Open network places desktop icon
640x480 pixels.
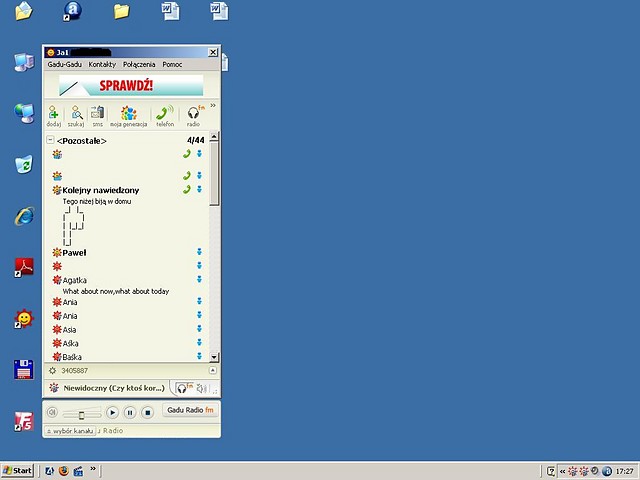tap(24, 113)
